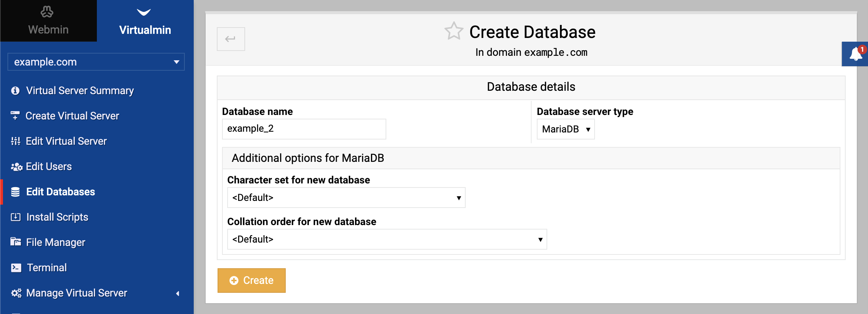Open the example.com domain selector dropdown
868x314 pixels.
[96, 62]
